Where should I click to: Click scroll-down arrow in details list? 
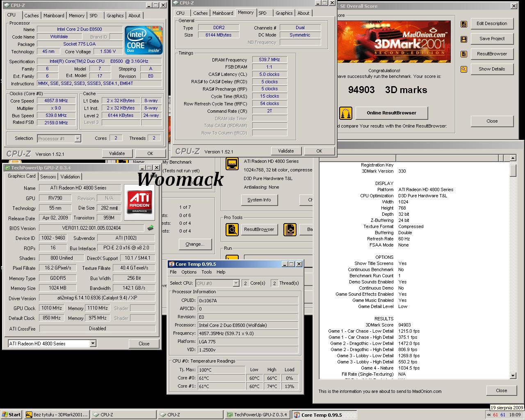[x=513, y=376]
